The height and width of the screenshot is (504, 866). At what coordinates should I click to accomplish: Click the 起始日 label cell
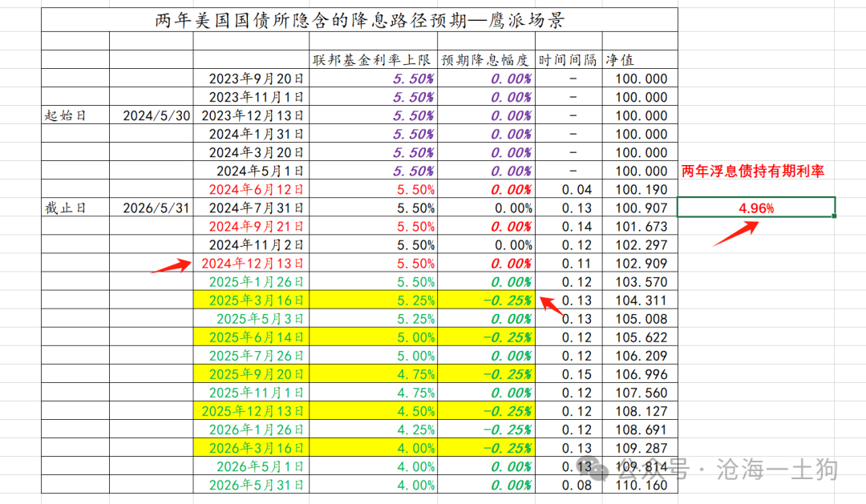click(75, 115)
